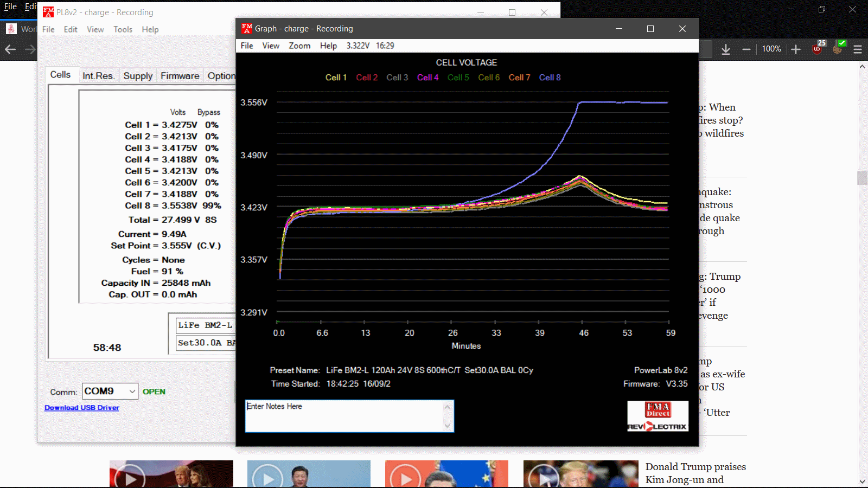Click the Download USB Driver link

(82, 408)
